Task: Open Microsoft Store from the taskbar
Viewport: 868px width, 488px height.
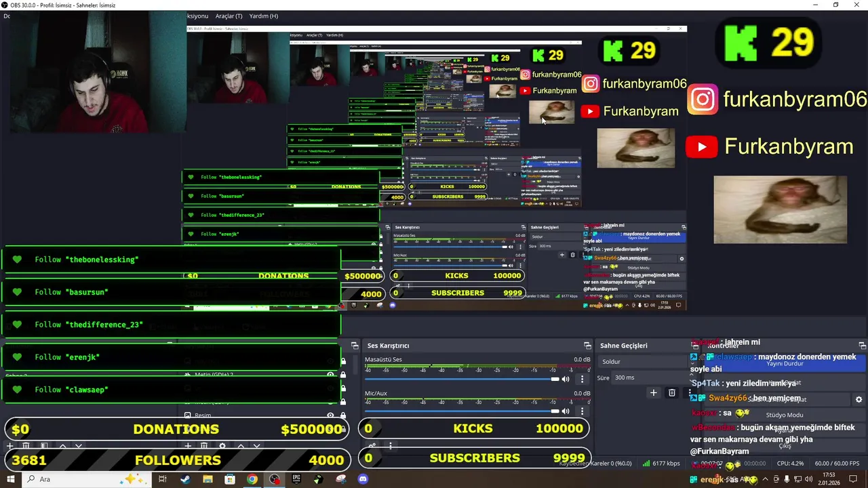Action: click(x=230, y=479)
